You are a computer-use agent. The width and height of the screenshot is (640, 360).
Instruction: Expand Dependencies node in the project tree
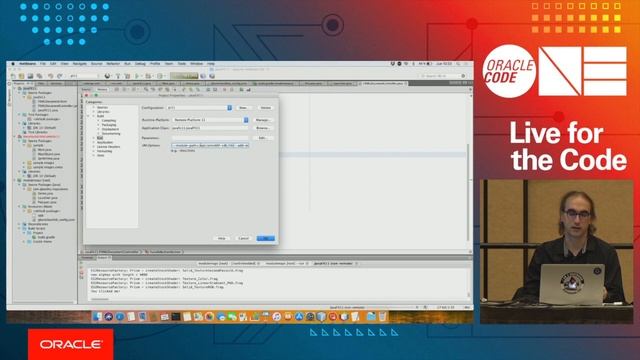20,224
